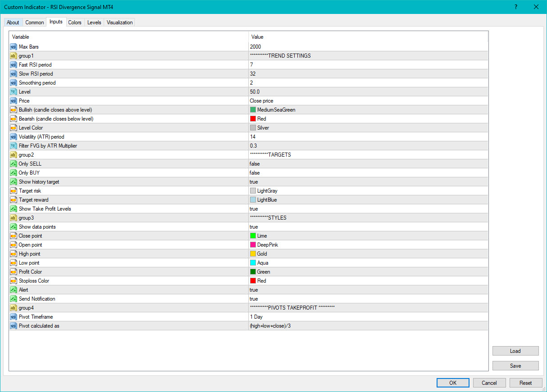Click the string icon beside group3
547x392 pixels.
pyautogui.click(x=13, y=218)
